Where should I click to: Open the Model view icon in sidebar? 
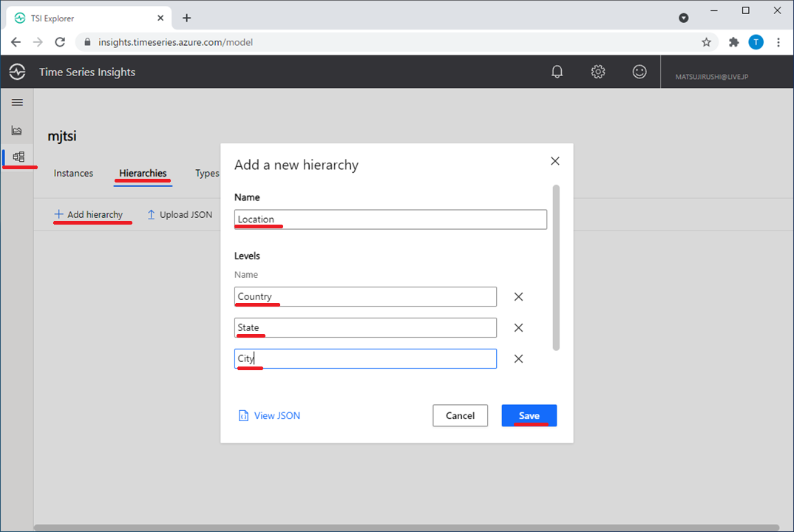pos(18,157)
